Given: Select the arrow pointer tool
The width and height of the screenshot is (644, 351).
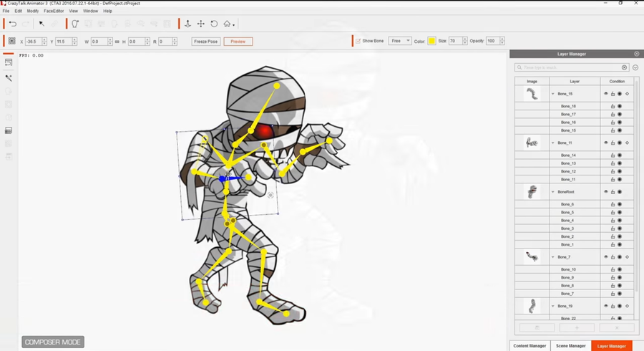Looking at the screenshot, I should click(42, 24).
